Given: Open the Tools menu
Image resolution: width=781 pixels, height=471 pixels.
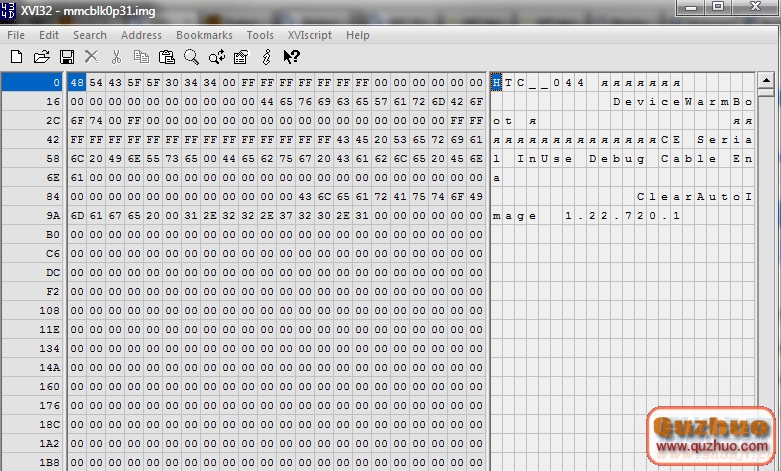Looking at the screenshot, I should tap(260, 35).
